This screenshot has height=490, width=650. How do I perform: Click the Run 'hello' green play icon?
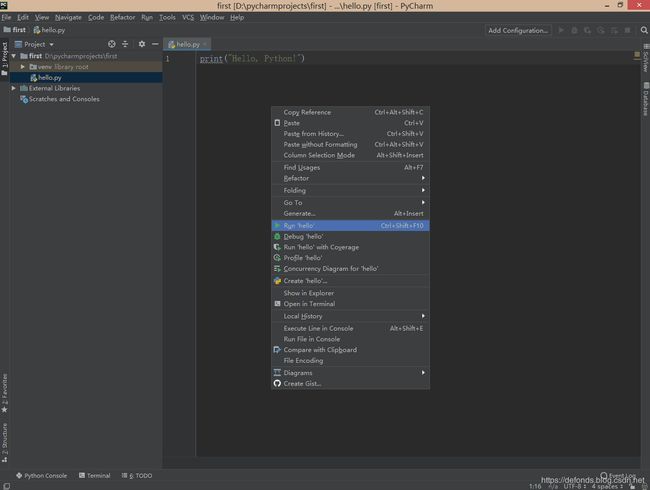(277, 226)
